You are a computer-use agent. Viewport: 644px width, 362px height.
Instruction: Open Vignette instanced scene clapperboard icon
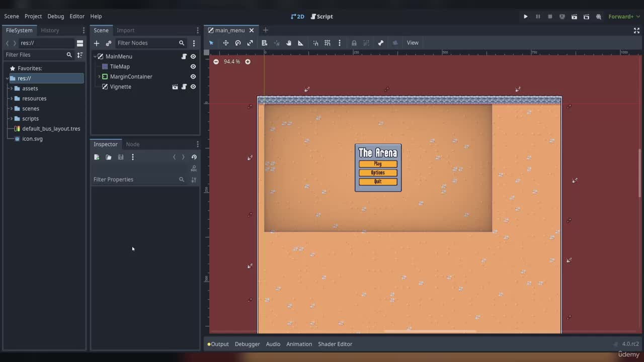tap(175, 87)
